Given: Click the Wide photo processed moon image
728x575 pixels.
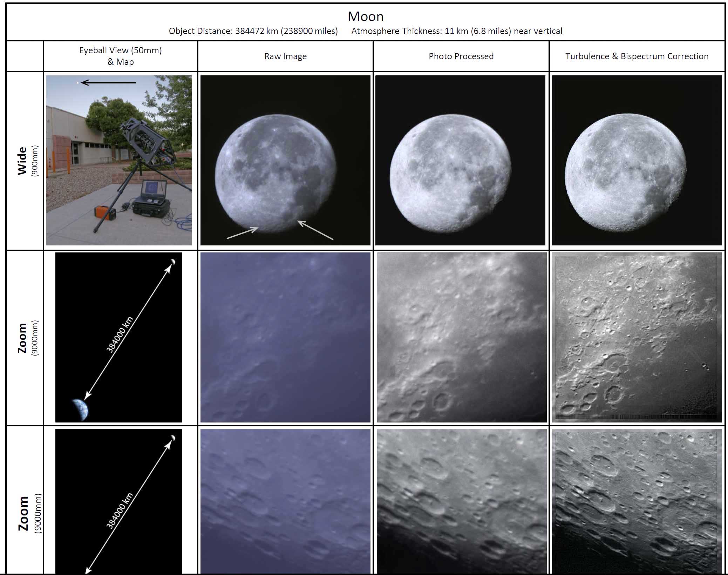Looking at the screenshot, I should [x=460, y=160].
